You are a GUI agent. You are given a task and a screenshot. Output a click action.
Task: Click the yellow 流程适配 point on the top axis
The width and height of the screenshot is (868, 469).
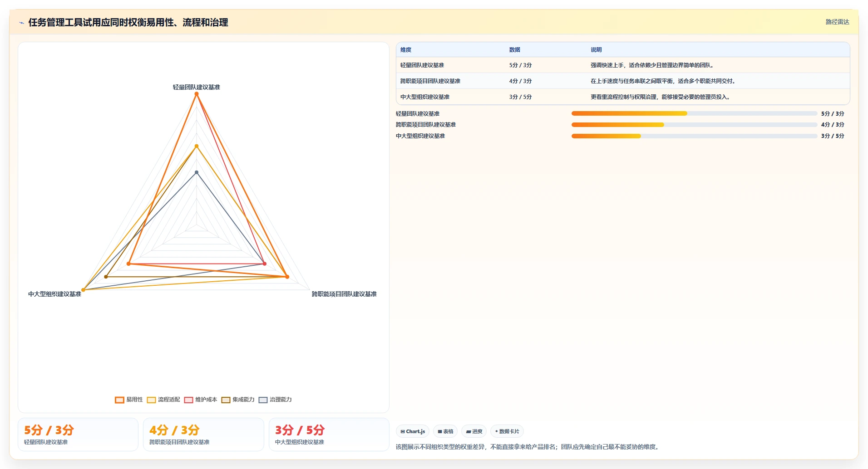[x=197, y=146]
